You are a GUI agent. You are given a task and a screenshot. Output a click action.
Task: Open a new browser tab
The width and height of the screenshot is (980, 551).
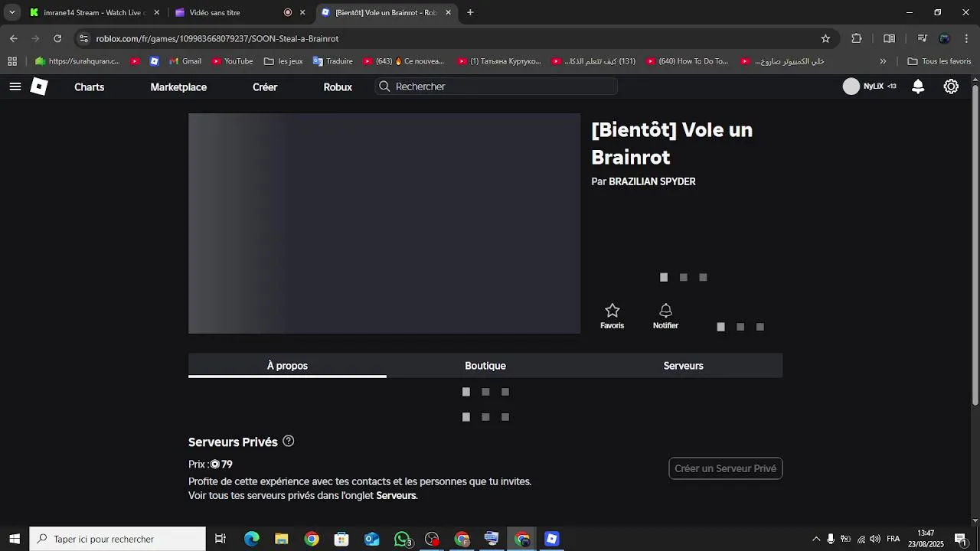(470, 12)
